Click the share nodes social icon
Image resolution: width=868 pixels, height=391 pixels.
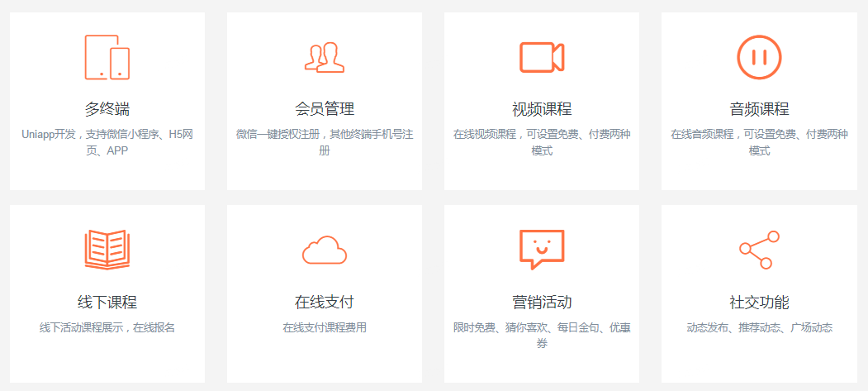pos(759,250)
